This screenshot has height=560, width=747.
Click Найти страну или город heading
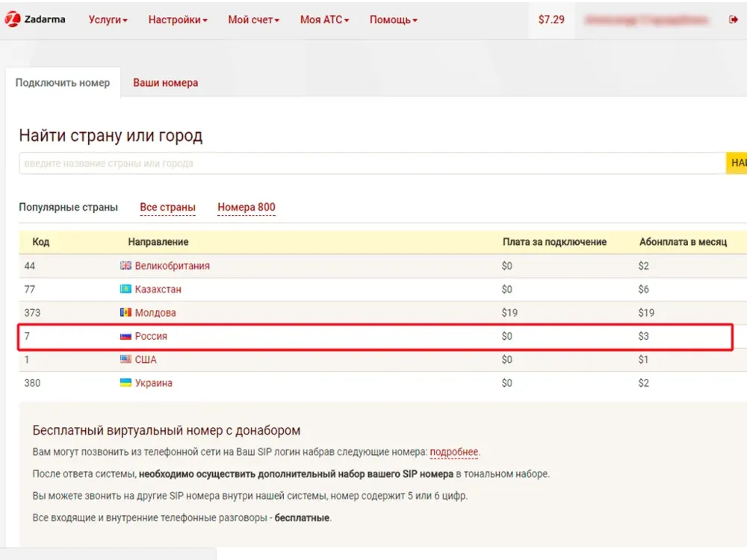point(111,136)
